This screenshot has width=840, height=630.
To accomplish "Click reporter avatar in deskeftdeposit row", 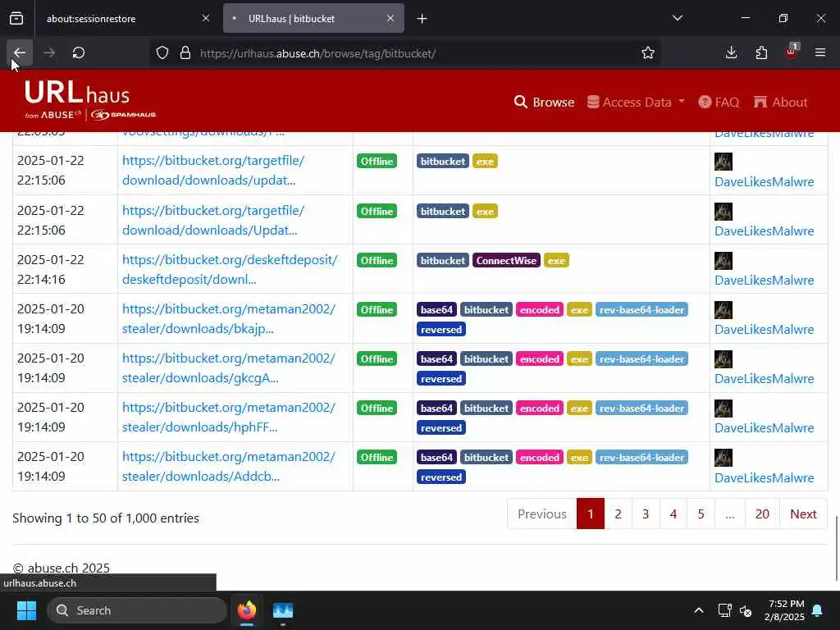I will coord(724,260).
